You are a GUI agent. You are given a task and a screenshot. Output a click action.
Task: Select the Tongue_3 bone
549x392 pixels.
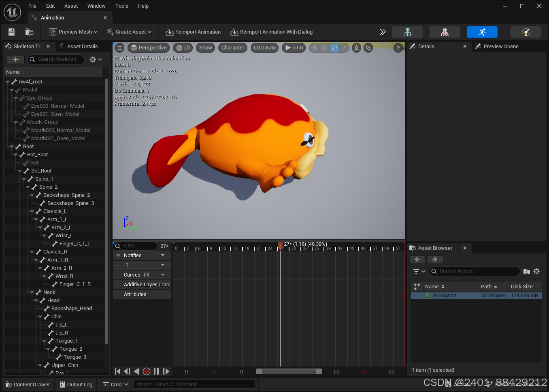75,357
